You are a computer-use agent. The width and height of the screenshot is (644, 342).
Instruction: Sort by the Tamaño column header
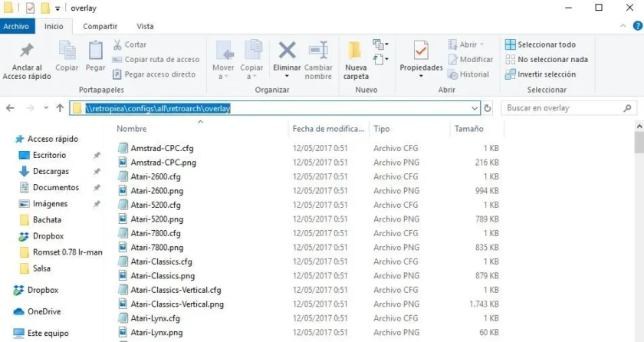(x=468, y=129)
